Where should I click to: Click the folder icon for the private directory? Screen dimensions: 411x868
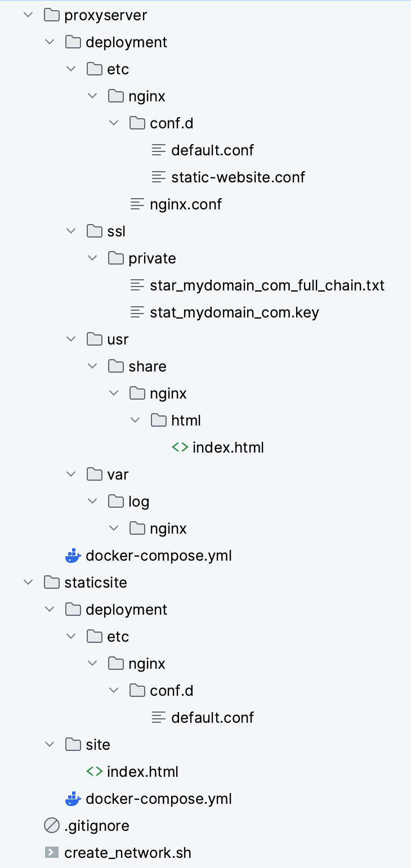[116, 258]
